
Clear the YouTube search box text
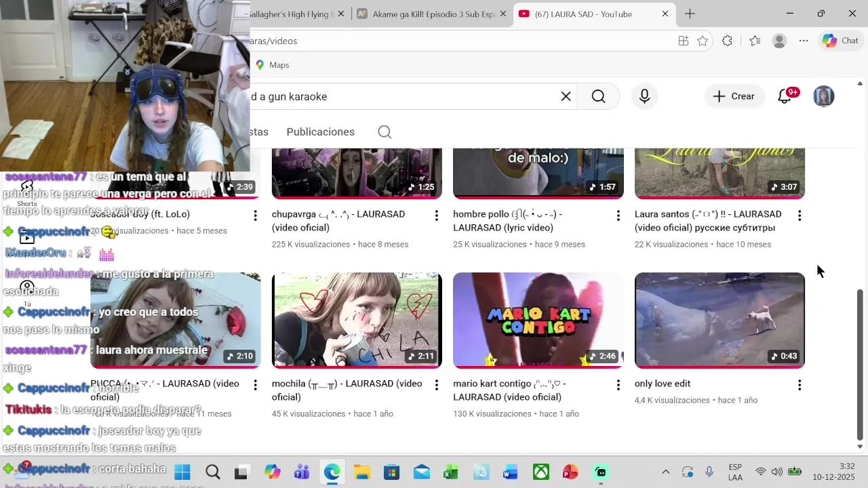(x=566, y=96)
